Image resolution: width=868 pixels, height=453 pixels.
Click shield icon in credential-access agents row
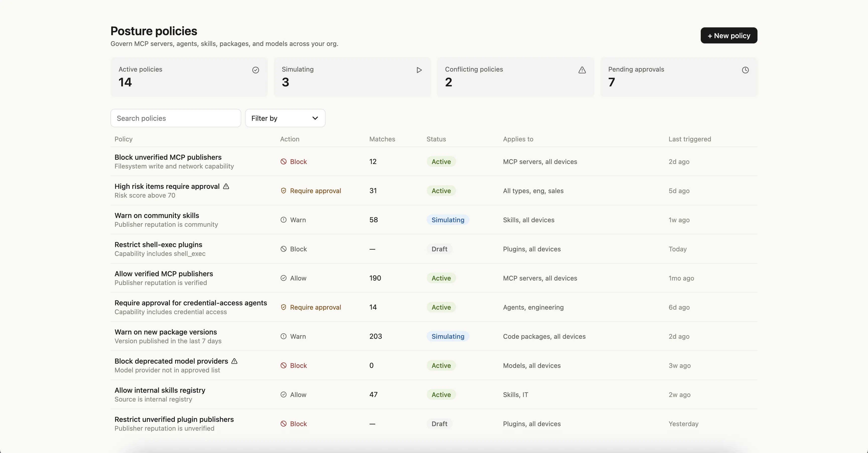tap(283, 307)
